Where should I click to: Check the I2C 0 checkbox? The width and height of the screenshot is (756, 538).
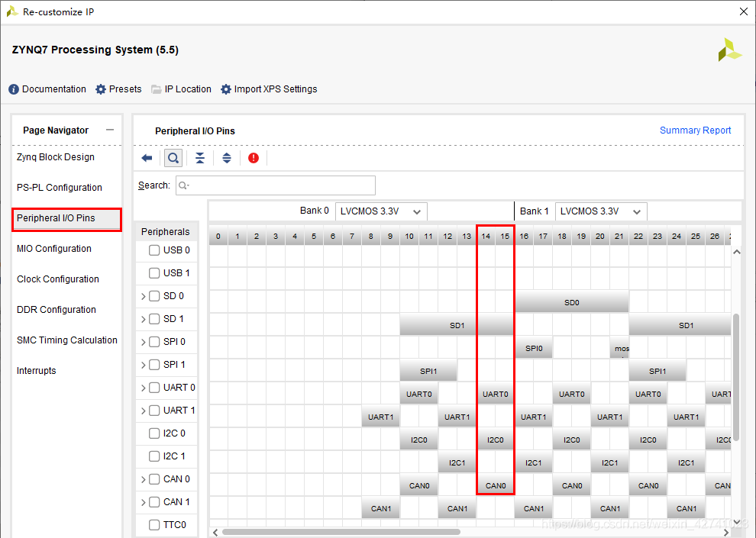point(154,433)
